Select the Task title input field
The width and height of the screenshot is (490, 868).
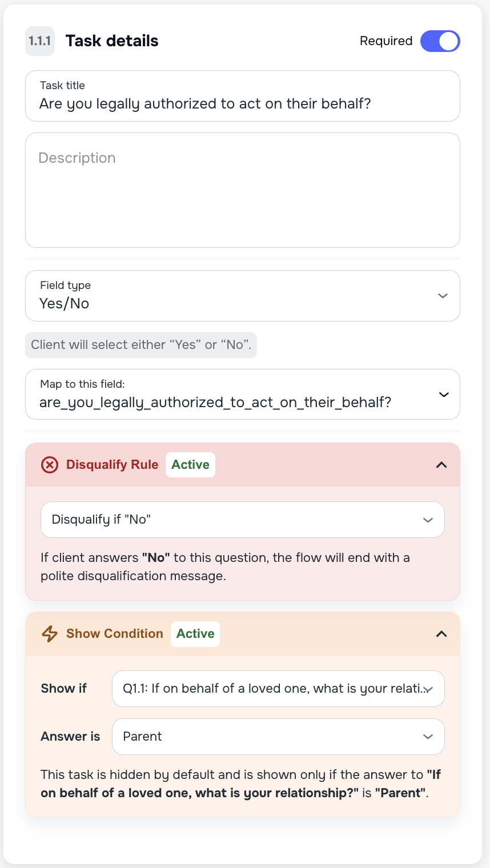click(x=243, y=103)
